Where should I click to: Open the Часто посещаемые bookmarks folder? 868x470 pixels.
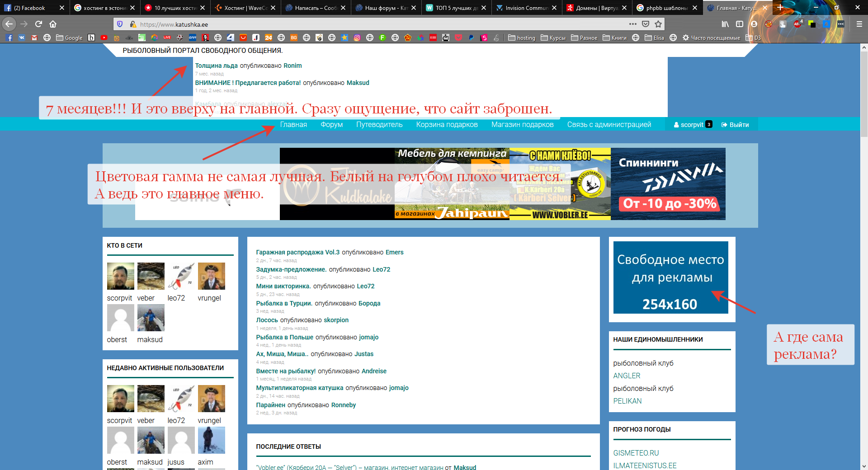pyautogui.click(x=711, y=38)
